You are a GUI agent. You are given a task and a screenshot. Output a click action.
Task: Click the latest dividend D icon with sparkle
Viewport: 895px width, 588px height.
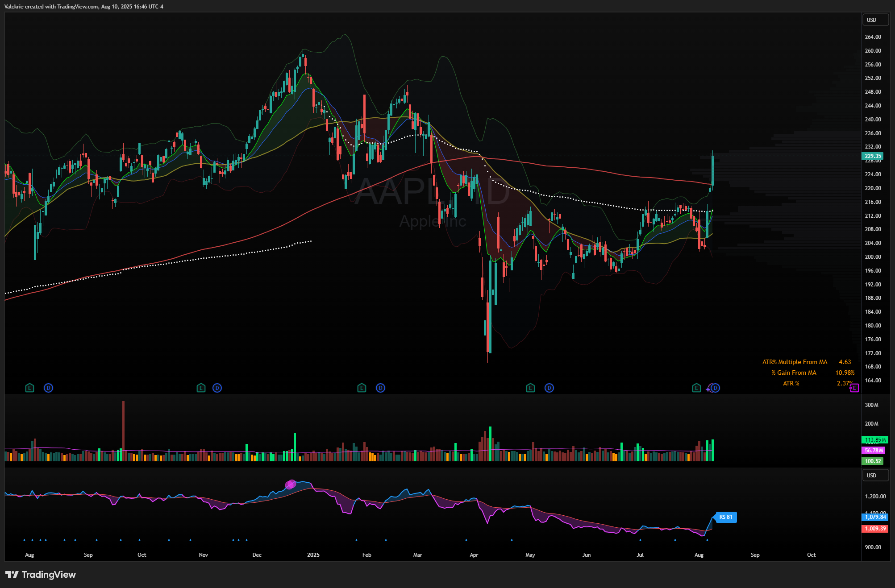coord(715,388)
